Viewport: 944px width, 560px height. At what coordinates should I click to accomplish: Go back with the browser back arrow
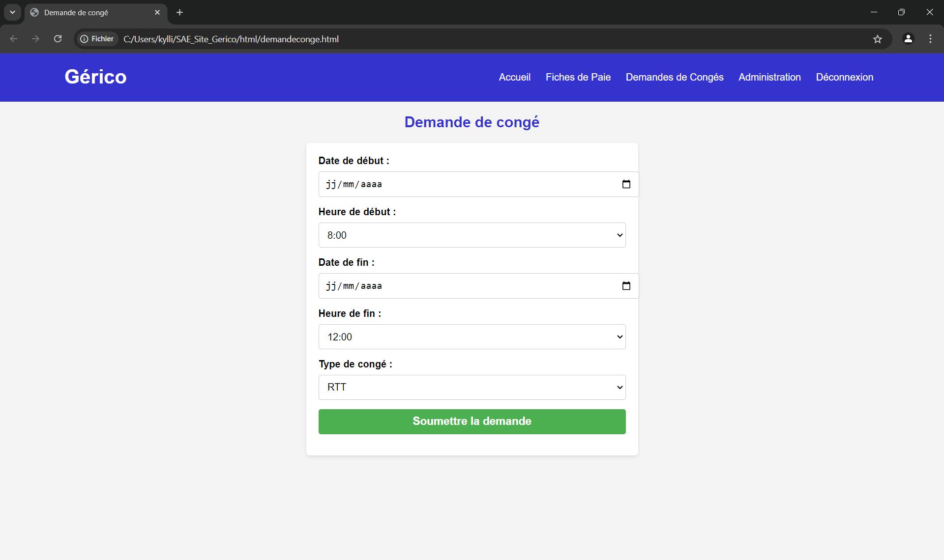(x=14, y=39)
